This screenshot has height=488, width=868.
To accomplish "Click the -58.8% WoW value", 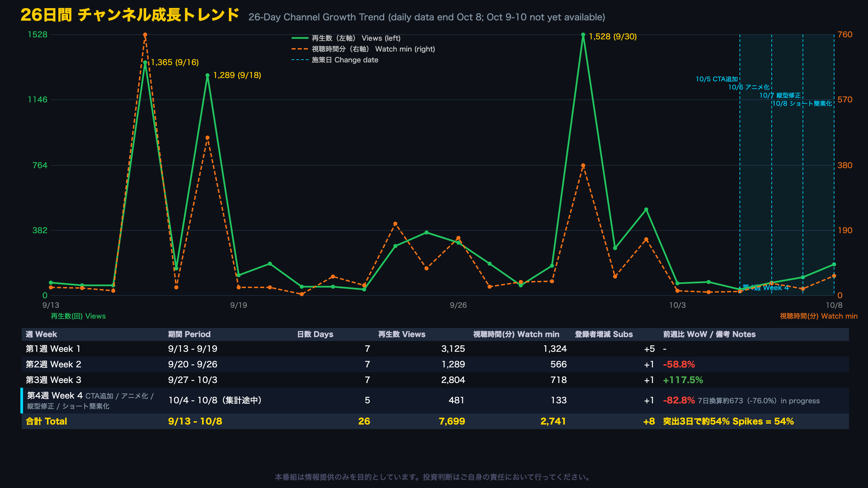I will tap(679, 364).
